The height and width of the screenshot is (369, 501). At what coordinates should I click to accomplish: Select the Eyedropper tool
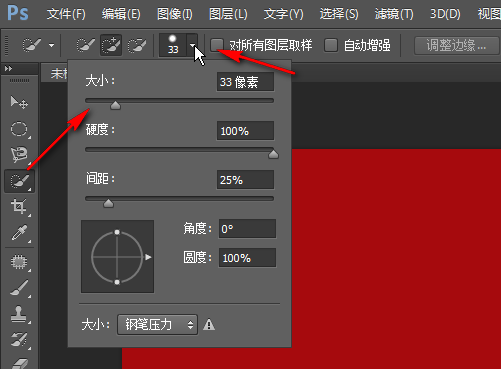point(19,233)
